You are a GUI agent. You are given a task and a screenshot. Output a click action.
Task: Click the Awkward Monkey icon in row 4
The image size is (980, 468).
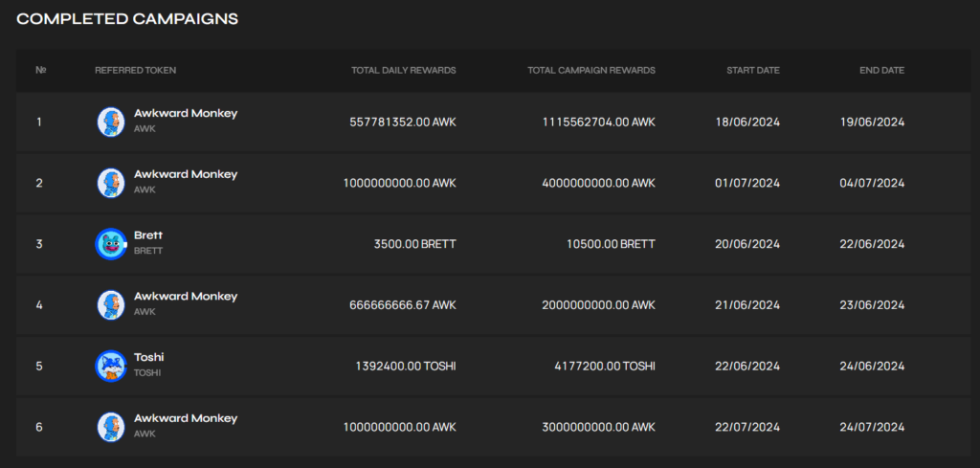(x=111, y=305)
